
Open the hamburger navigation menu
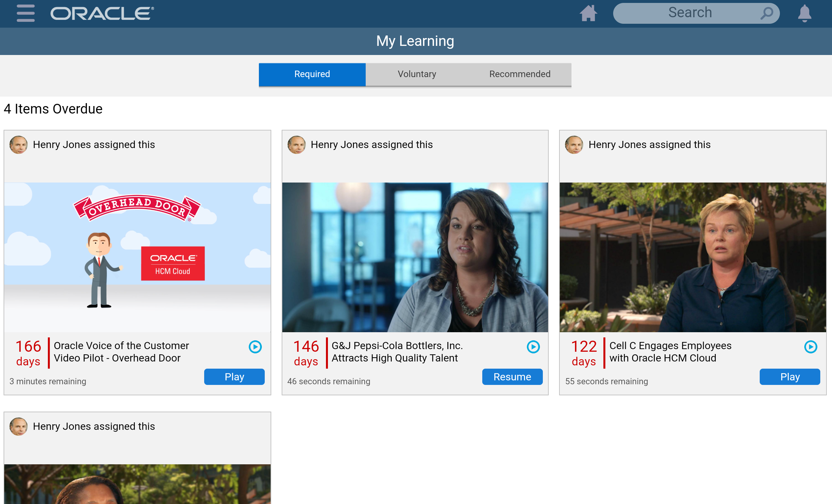coord(26,13)
